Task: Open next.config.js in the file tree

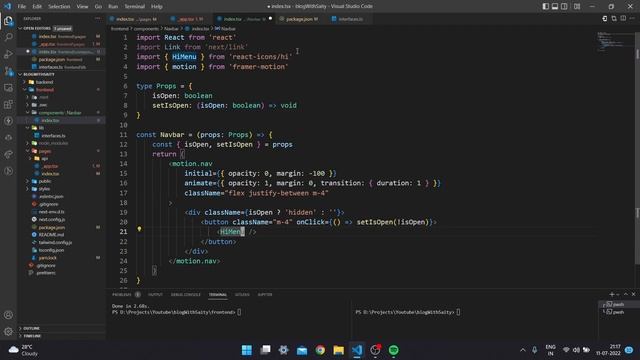Action: [51, 220]
